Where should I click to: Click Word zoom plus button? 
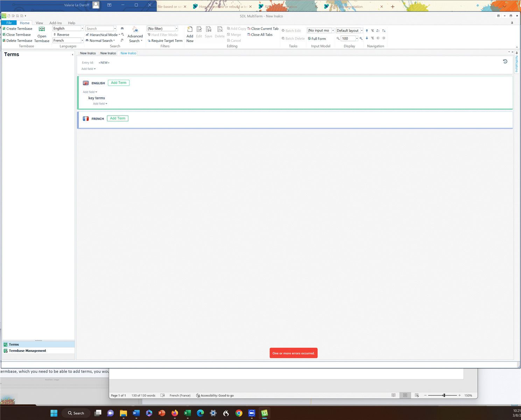coord(459,395)
